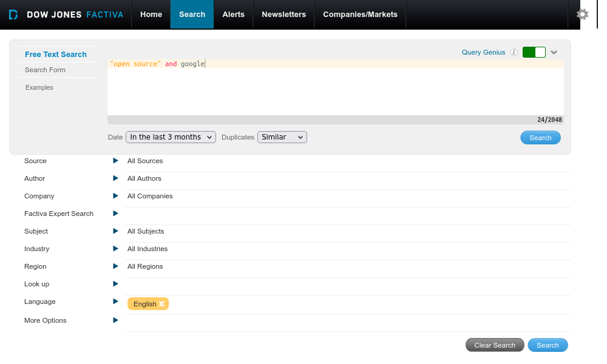Click the Query Genius label link
The width and height of the screenshot is (607, 364).
[484, 52]
